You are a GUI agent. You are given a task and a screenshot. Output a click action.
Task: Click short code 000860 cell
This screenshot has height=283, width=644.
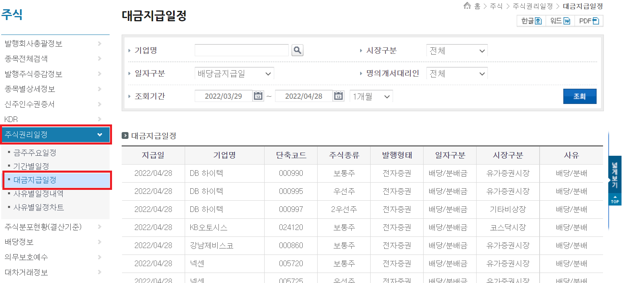pos(291,246)
